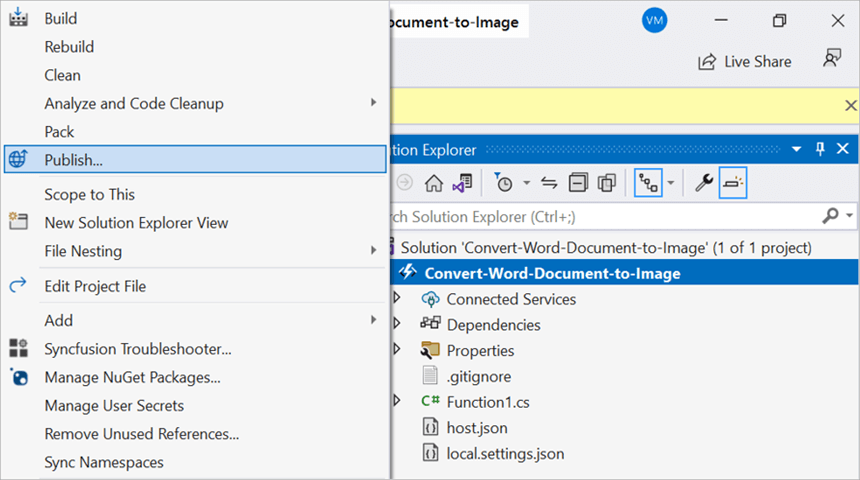
Task: Click the Syncfusion Troubleshooter icon
Action: tap(18, 348)
